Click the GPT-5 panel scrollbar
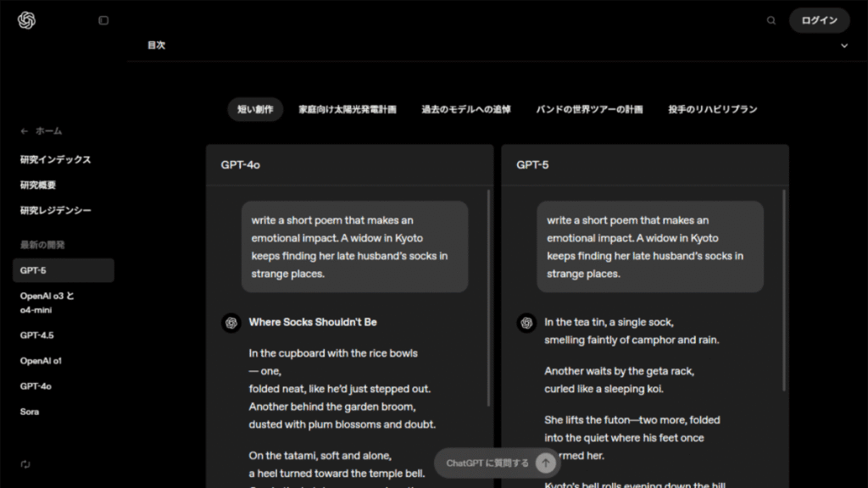 tap(784, 291)
